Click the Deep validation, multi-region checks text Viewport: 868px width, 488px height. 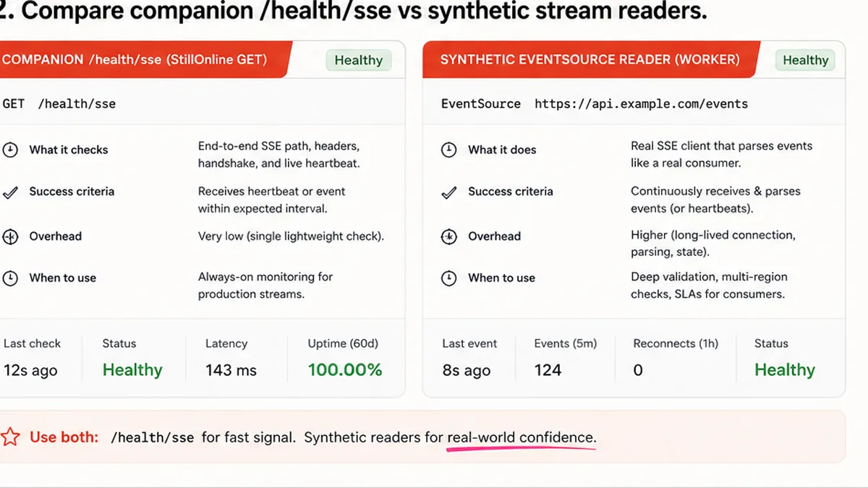pyautogui.click(x=710, y=286)
